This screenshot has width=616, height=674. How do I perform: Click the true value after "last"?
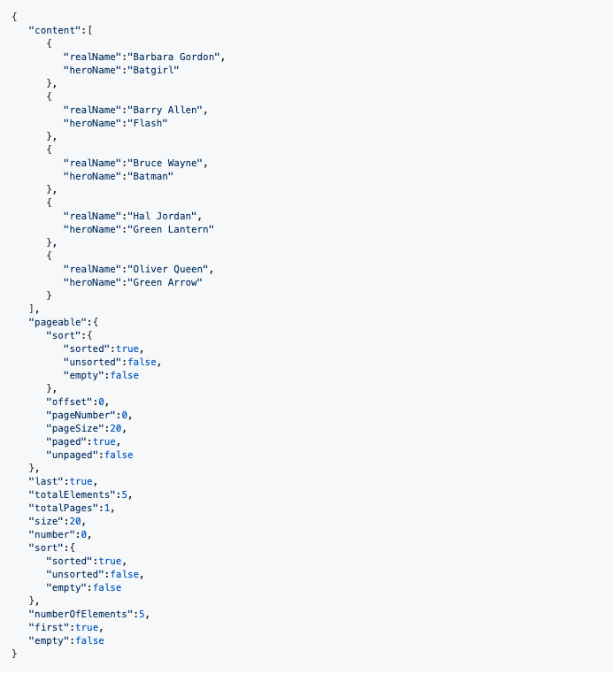point(81,481)
